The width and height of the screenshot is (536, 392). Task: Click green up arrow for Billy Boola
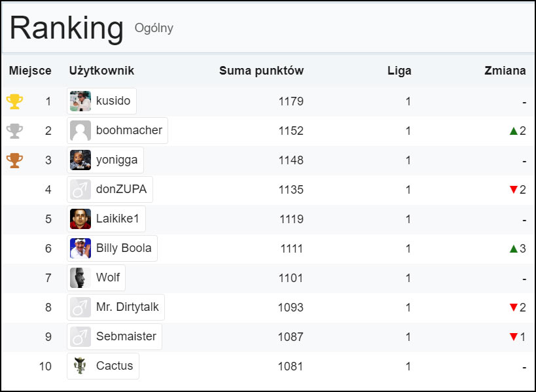[x=514, y=249]
